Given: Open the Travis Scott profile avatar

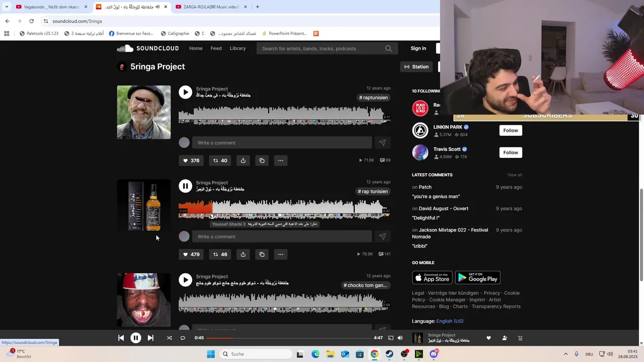Looking at the screenshot, I should 420,152.
